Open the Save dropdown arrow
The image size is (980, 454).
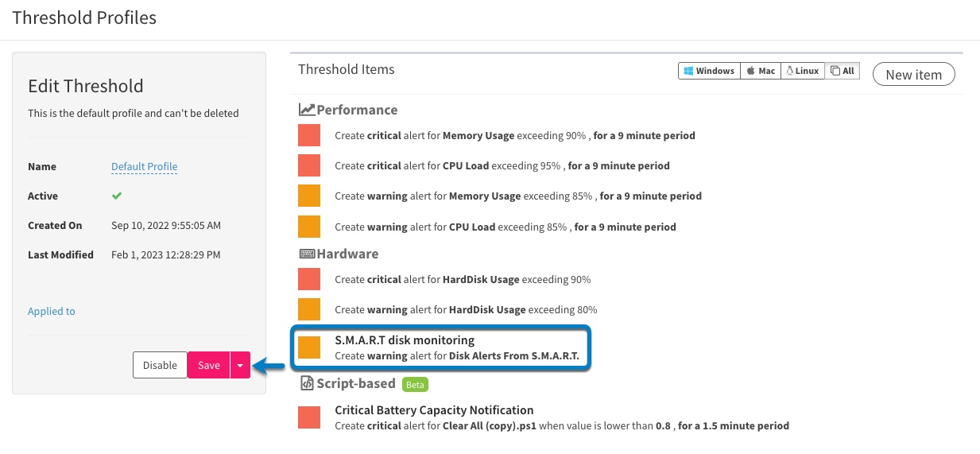point(240,365)
